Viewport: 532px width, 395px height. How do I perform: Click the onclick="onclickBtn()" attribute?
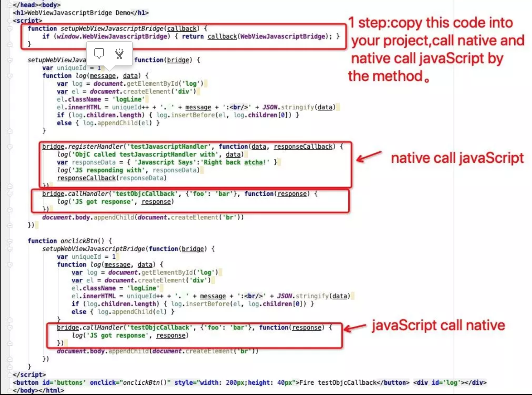(x=130, y=383)
